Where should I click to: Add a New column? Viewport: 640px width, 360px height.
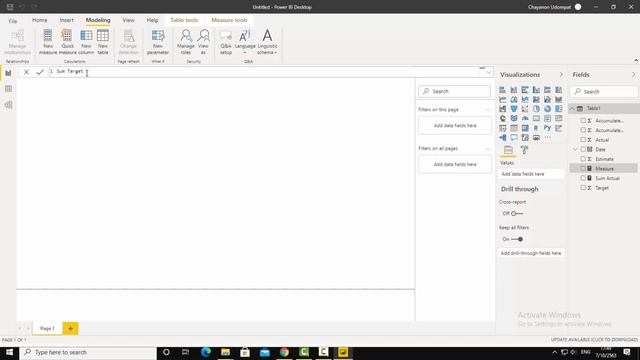pyautogui.click(x=86, y=42)
